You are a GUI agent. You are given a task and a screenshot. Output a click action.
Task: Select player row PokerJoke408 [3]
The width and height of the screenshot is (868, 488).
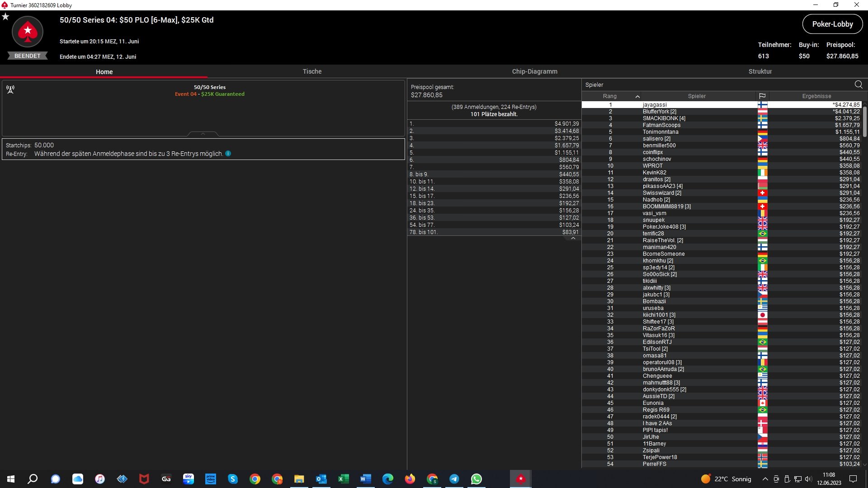click(x=722, y=227)
